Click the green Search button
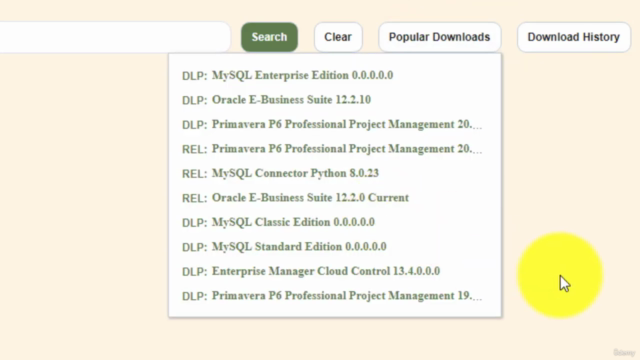This screenshot has height=360, width=640. [x=269, y=37]
